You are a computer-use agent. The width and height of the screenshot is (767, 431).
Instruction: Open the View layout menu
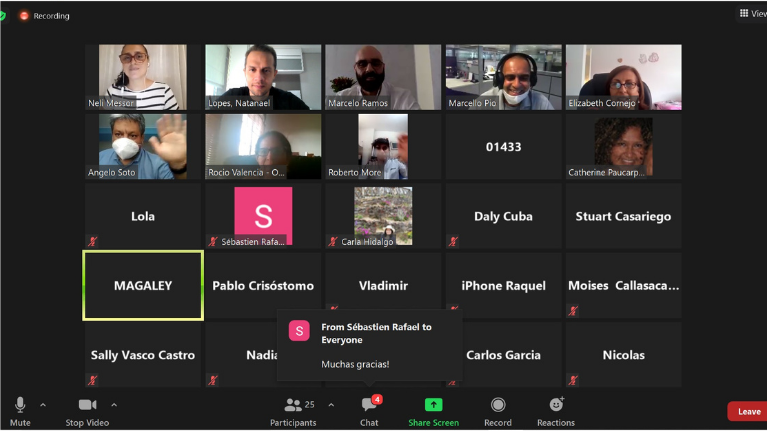pos(752,13)
